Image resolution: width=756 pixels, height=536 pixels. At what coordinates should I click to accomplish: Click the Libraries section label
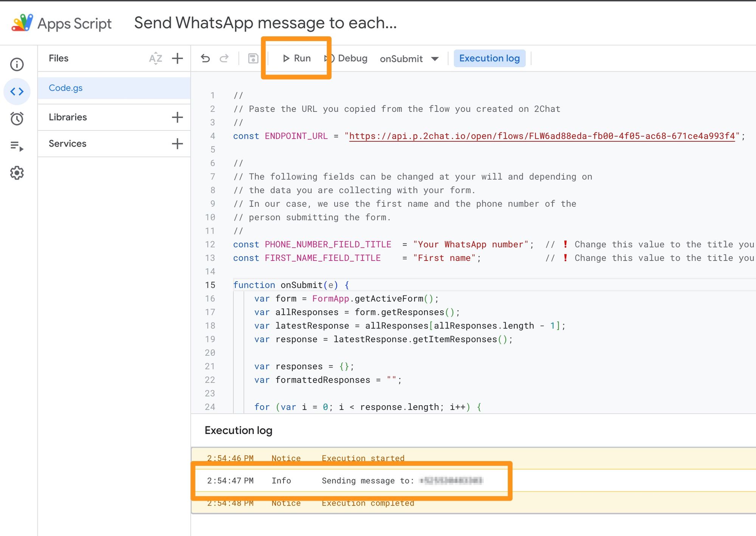click(x=68, y=117)
